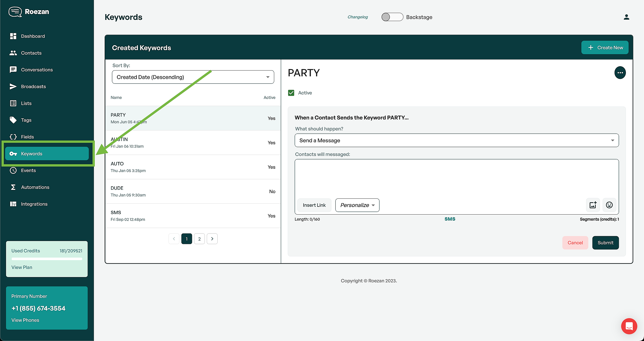
Task: Open the emoji picker icon
Action: (x=609, y=205)
